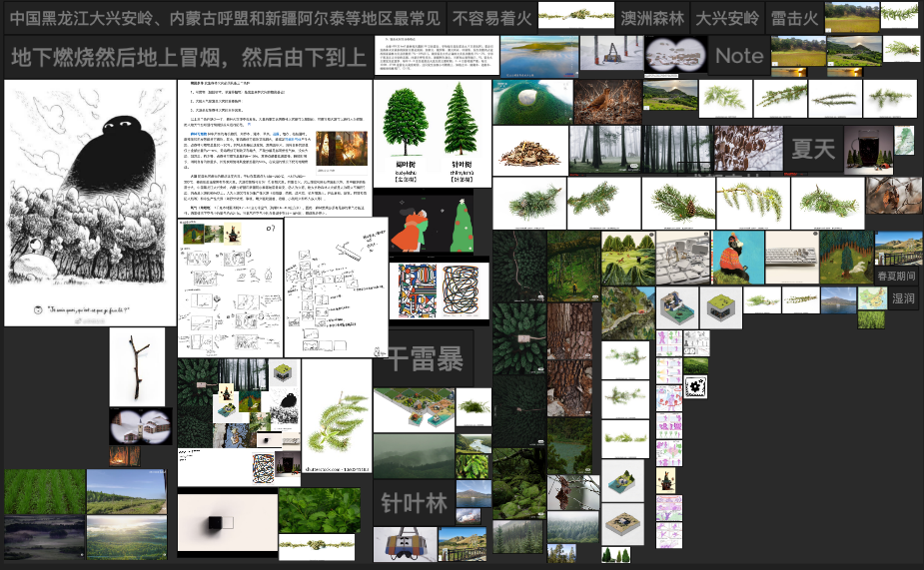Select the large colorful and black scribble artwork
This screenshot has height=570, width=924.
pos(439,290)
